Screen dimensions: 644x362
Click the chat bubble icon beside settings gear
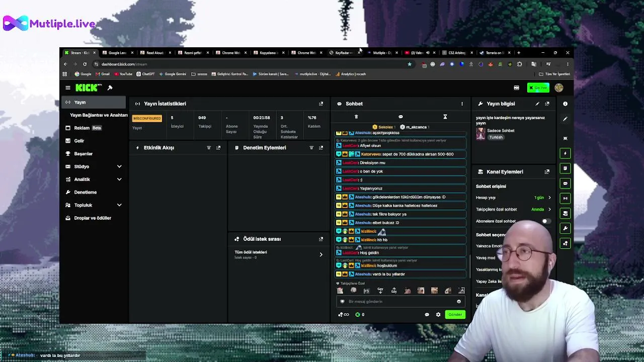pos(427,315)
